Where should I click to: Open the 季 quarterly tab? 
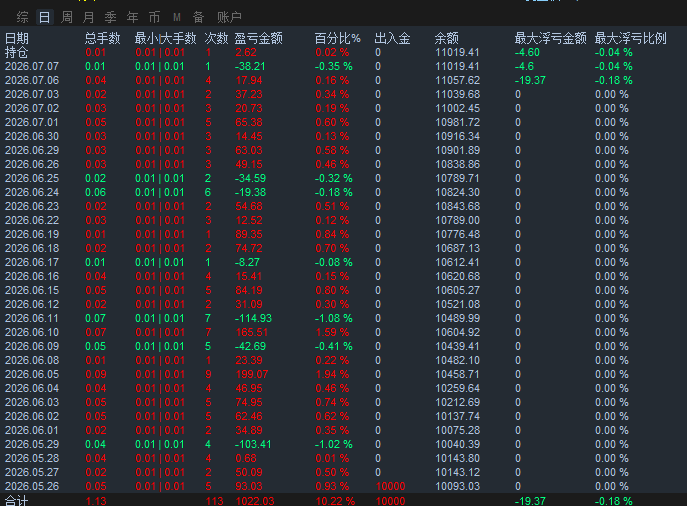110,17
